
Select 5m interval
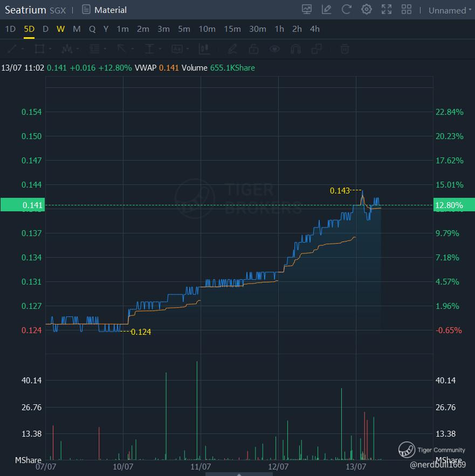[184, 29]
